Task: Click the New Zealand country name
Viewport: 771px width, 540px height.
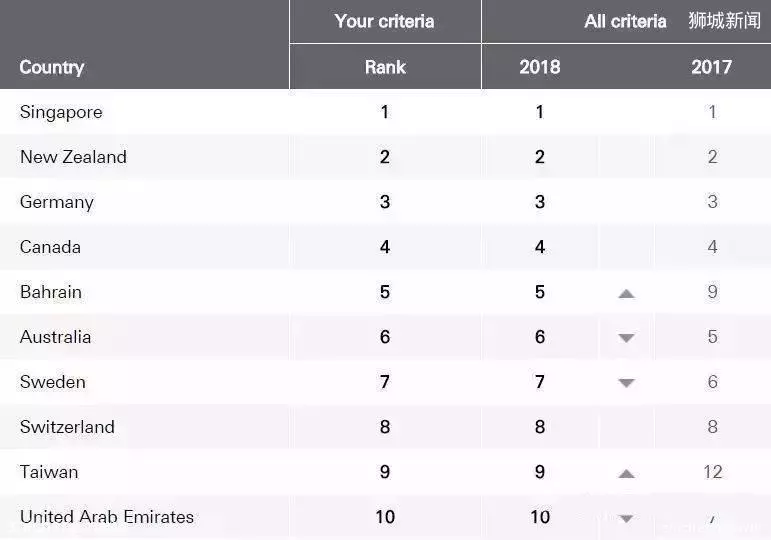Action: click(x=73, y=157)
